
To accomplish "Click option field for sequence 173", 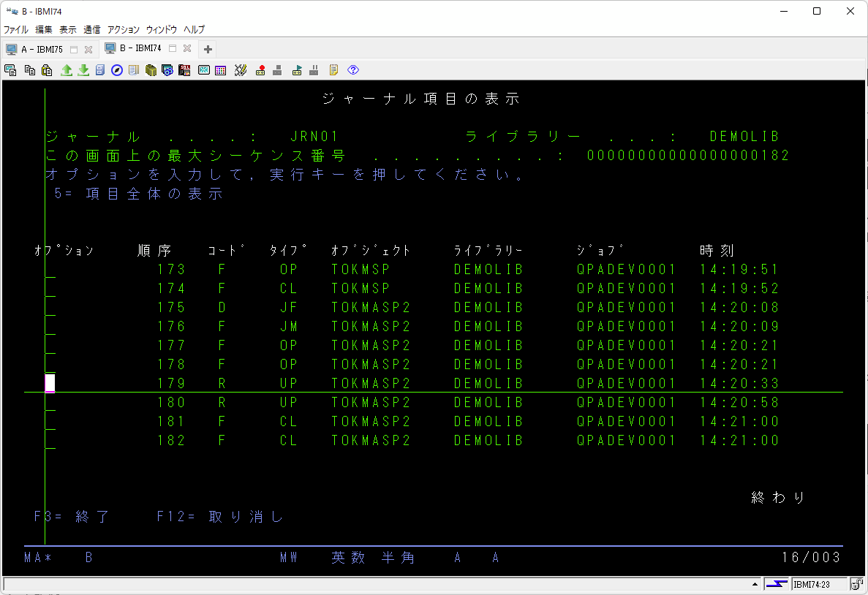I will pyautogui.click(x=50, y=270).
